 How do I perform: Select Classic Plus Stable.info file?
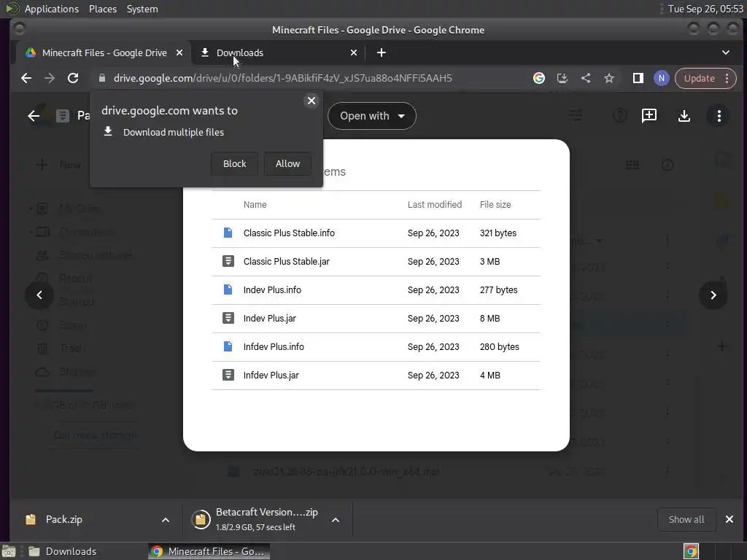(x=376, y=233)
